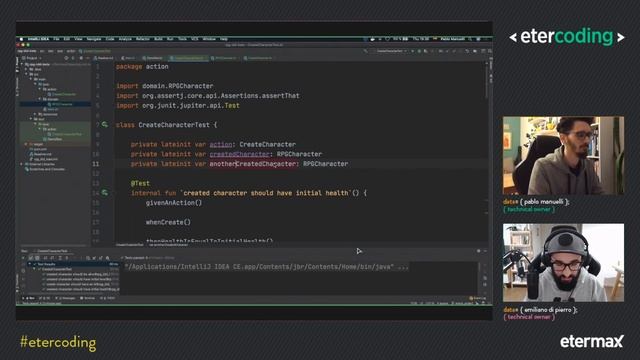Toggle show ignored tests in Run panel
The width and height of the screenshot is (640, 360).
tap(37, 258)
